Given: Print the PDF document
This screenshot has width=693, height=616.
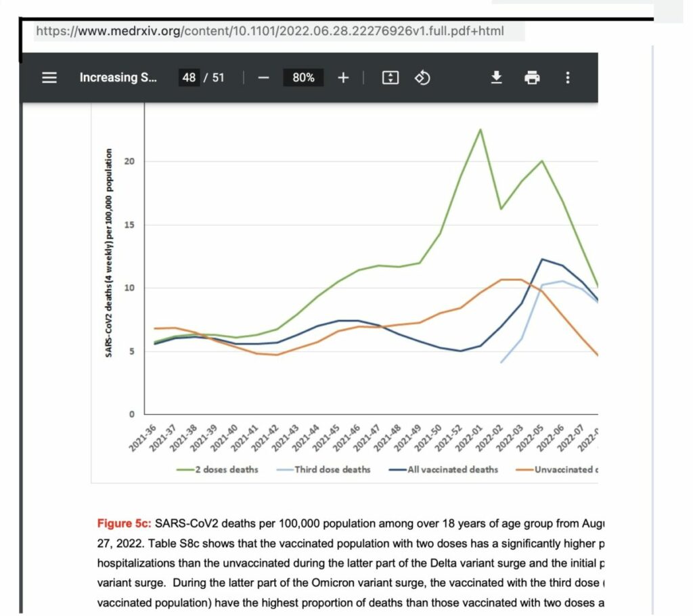Looking at the screenshot, I should [532, 78].
